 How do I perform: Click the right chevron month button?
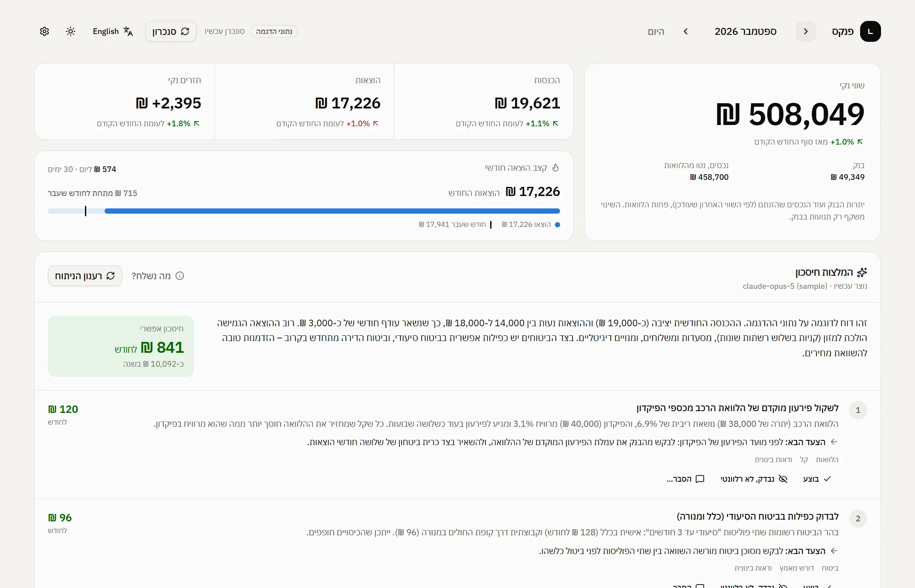[806, 31]
